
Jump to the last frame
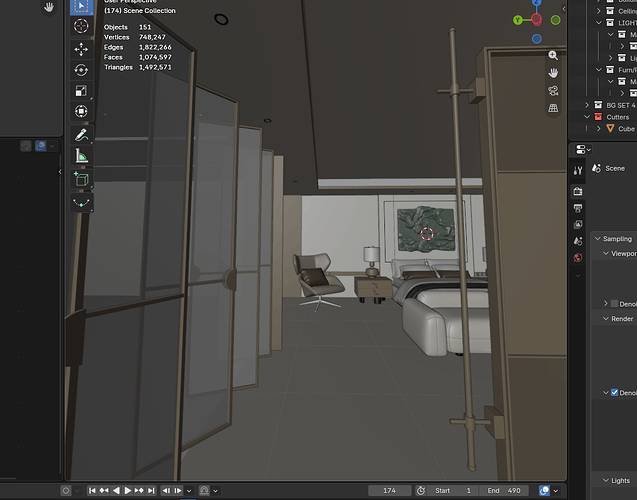(x=151, y=491)
